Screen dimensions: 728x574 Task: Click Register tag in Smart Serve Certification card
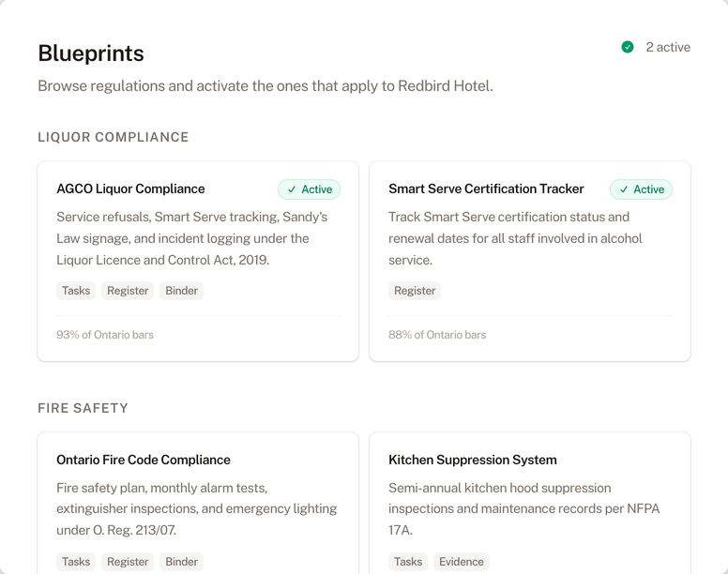coord(415,291)
